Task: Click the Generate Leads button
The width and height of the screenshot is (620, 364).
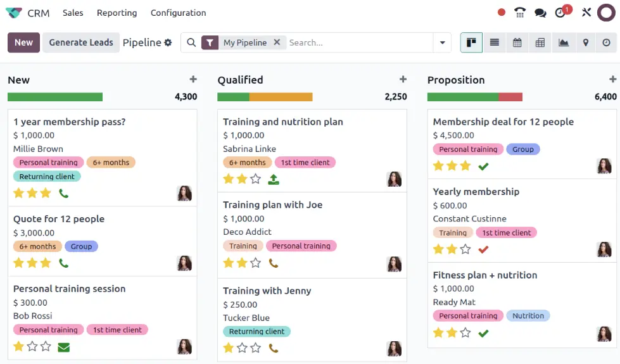Action: click(x=81, y=42)
